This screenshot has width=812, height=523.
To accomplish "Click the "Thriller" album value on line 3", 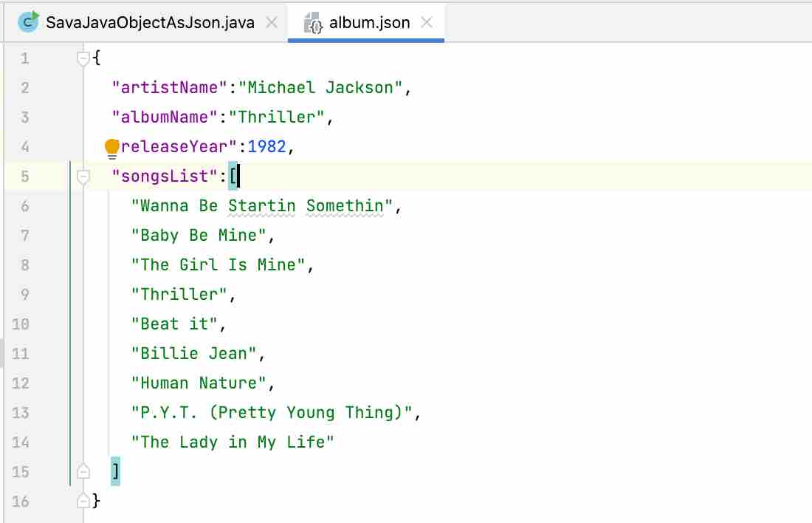I will [277, 117].
